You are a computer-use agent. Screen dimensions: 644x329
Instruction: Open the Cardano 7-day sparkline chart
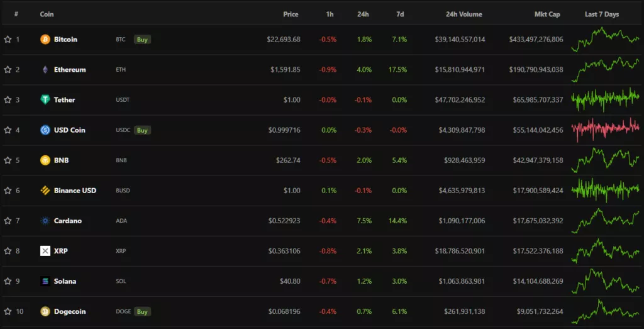[x=605, y=220]
